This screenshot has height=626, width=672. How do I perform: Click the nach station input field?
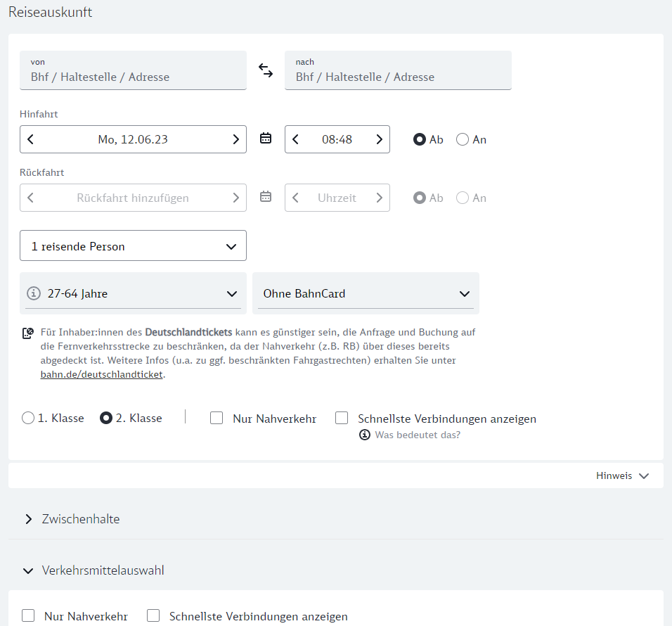coord(398,70)
